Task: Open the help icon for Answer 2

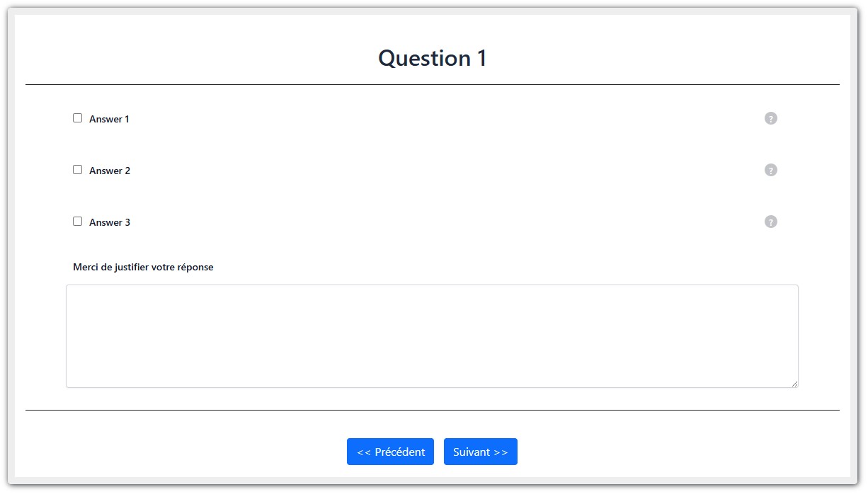Action: click(771, 170)
